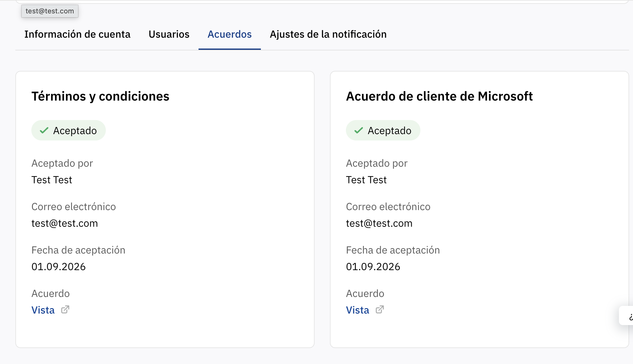Screen dimensions: 633x364
Task: Click Aceptado checkmark icon in Términos y condiciones
Action: coord(44,130)
